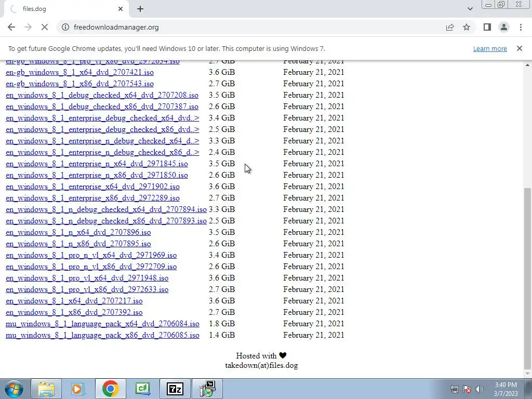Open Chrome side panel
Viewport: 532px width, 399px height.
487,27
